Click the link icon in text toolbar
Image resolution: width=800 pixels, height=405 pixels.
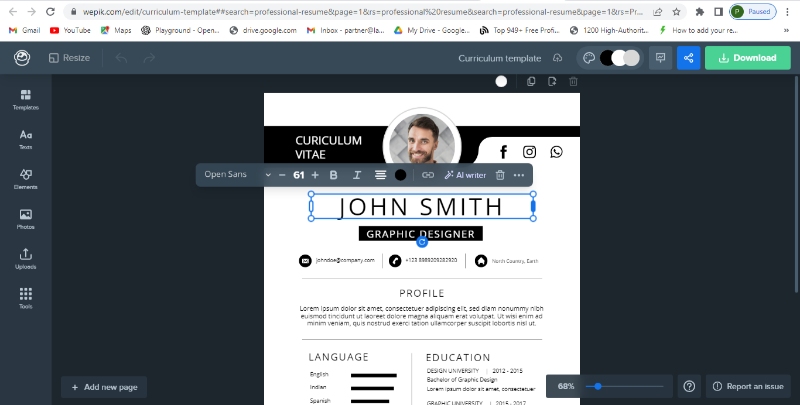[x=428, y=175]
